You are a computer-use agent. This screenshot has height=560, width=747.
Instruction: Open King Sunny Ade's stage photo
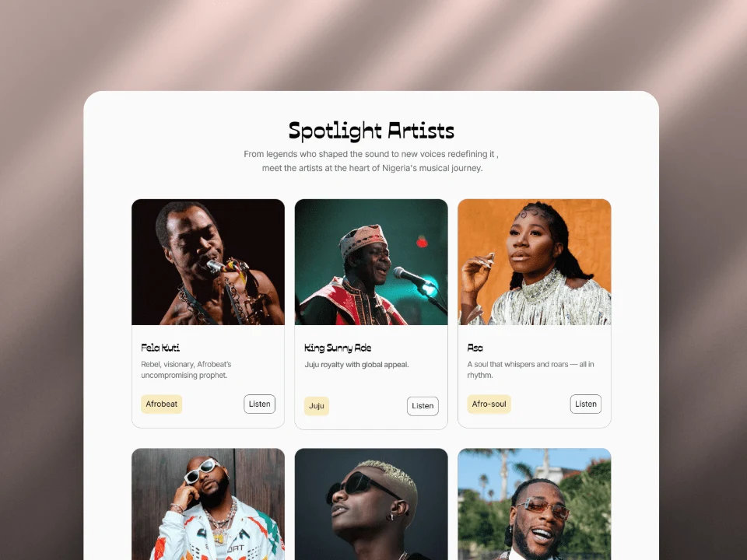[371, 262]
